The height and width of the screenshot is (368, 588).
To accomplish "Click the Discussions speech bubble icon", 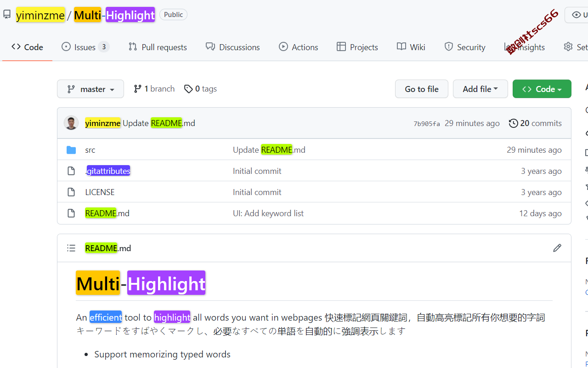I will click(x=210, y=46).
